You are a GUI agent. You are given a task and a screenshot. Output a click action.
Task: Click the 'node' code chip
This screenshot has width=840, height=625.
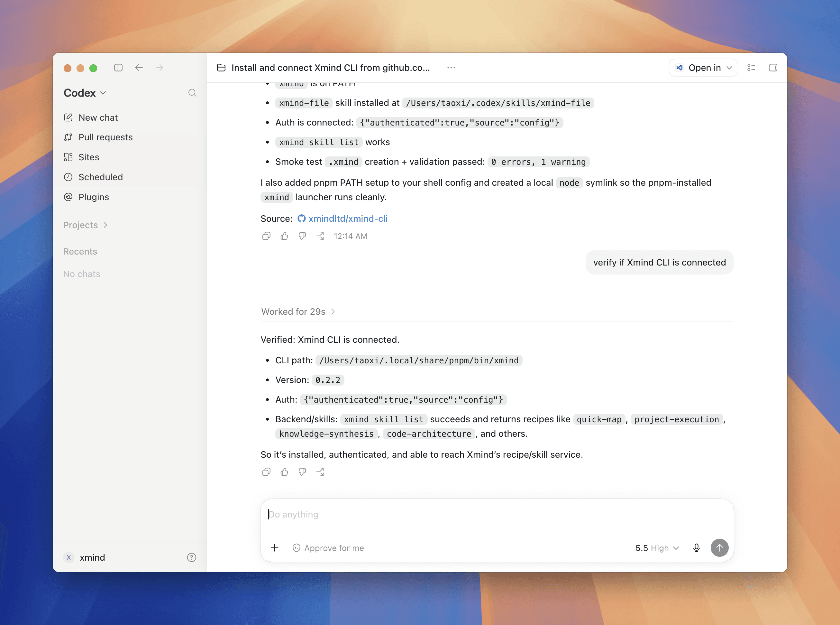coord(569,183)
